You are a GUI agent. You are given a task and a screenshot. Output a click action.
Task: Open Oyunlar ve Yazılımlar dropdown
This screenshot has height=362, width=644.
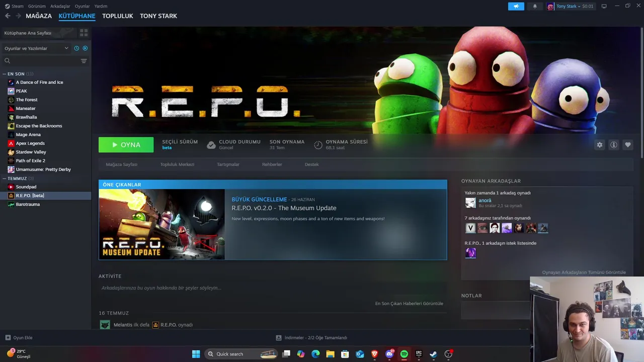(x=36, y=48)
